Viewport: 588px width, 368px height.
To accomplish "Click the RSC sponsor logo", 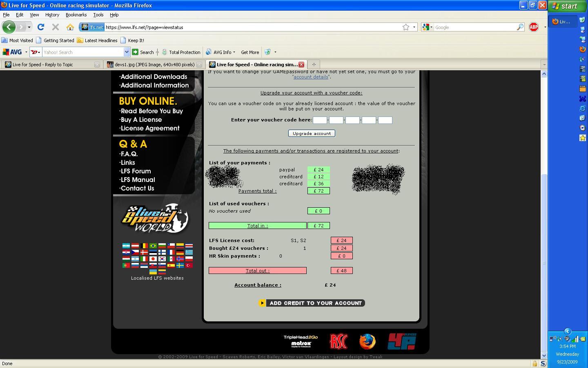I will 339,341.
